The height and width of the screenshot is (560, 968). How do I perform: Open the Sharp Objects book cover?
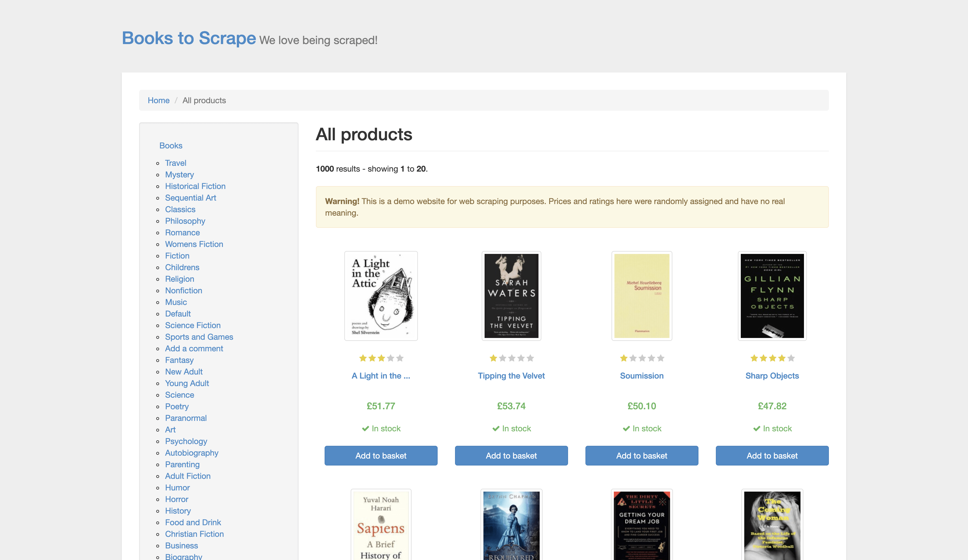pyautogui.click(x=772, y=296)
